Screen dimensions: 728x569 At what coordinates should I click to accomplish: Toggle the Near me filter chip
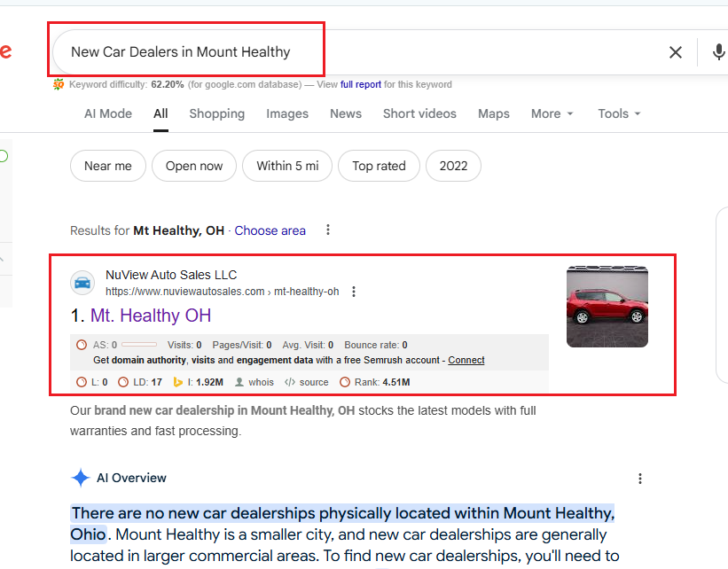[108, 166]
